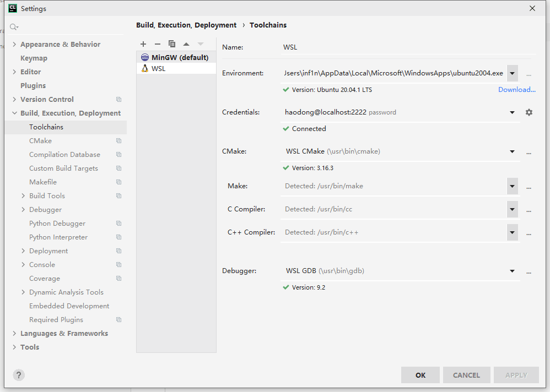Browse for C++ Compiler ellipsis button

(x=529, y=233)
